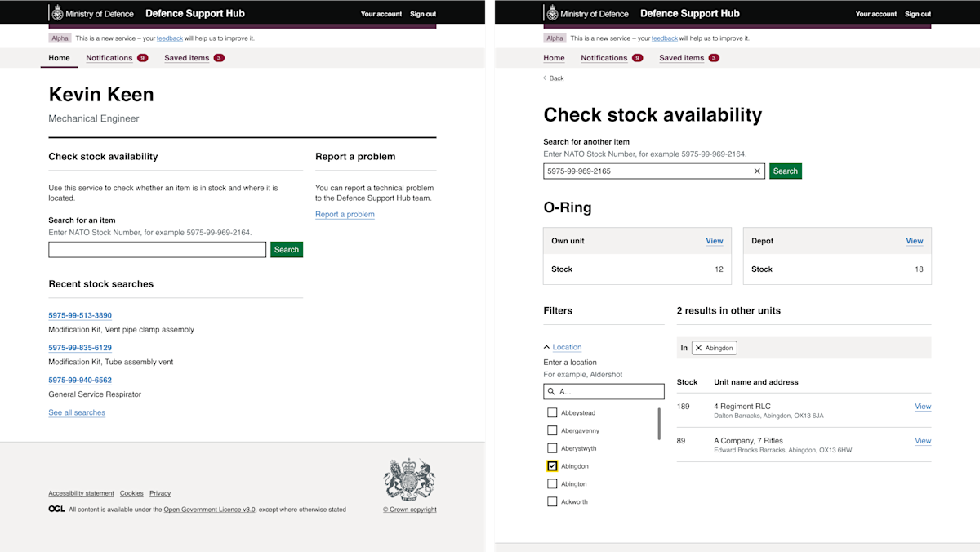Go Back from stock availability page
Viewport: 980px width, 552px height.
pyautogui.click(x=556, y=78)
